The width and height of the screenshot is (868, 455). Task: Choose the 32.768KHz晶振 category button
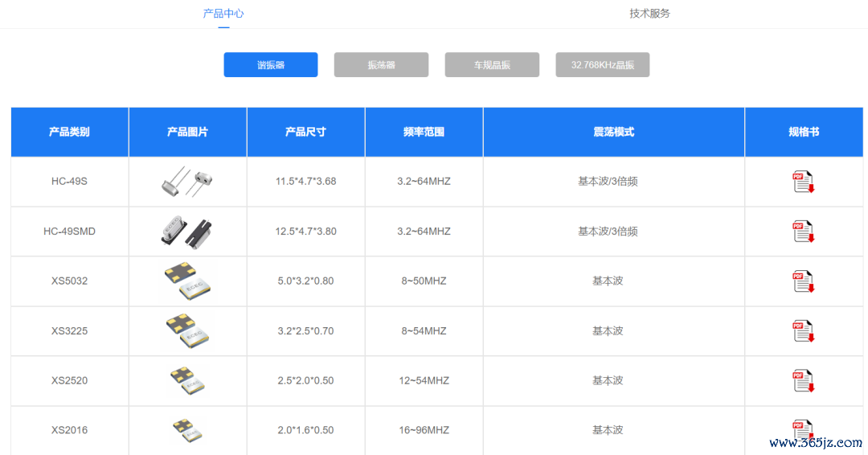(602, 65)
